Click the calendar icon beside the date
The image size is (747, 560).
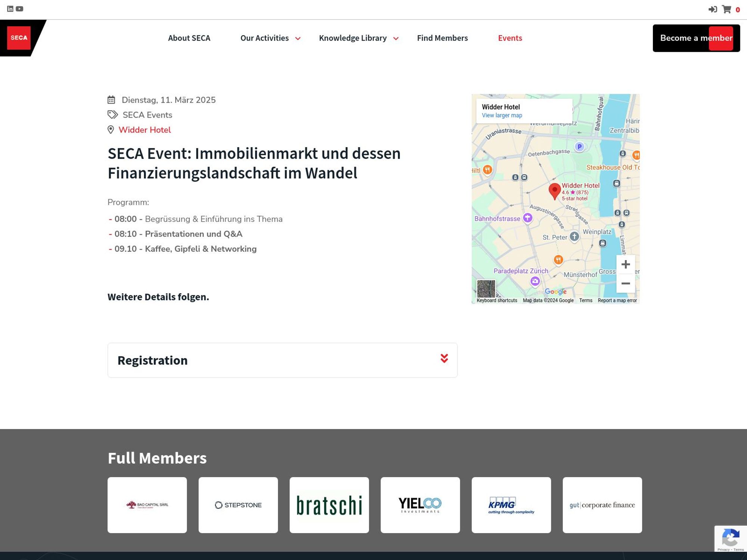(111, 100)
